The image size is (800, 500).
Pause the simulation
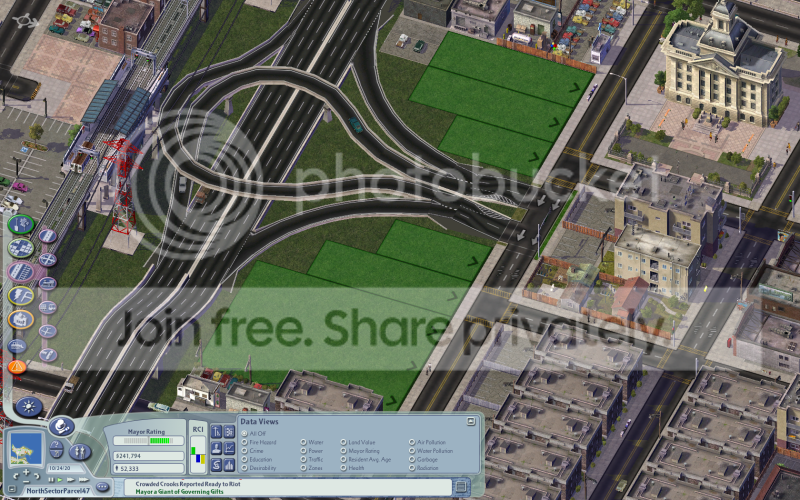[51, 480]
